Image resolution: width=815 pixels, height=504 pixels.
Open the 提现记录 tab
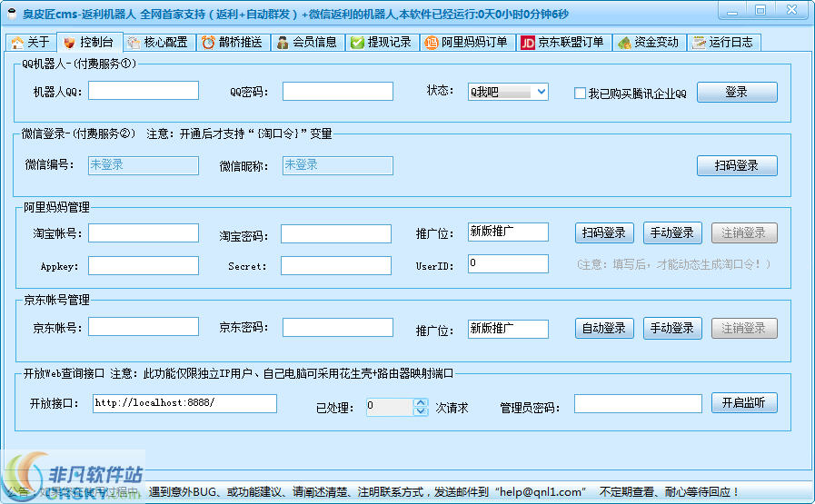tap(382, 42)
